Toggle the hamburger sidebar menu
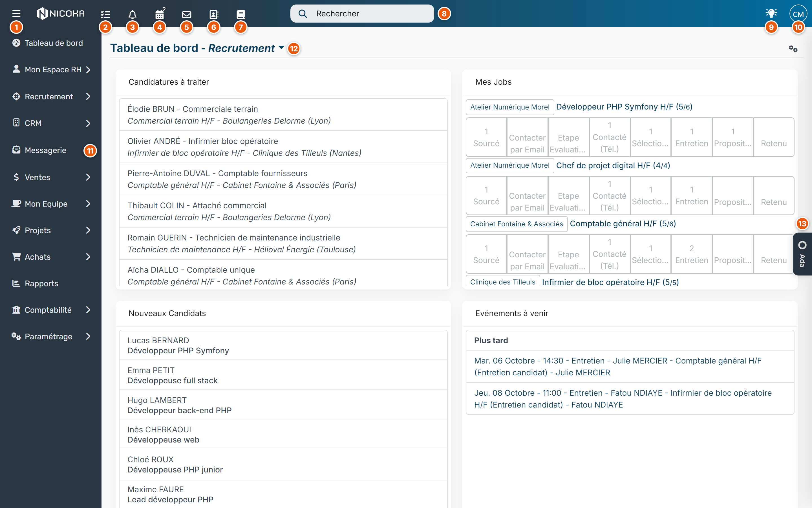 pos(16,14)
